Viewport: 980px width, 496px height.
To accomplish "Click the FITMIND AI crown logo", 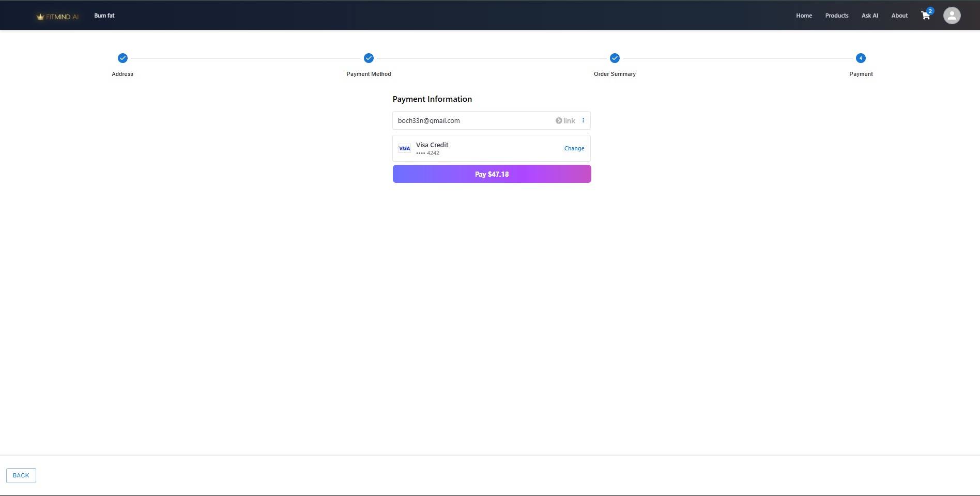I will pos(57,17).
